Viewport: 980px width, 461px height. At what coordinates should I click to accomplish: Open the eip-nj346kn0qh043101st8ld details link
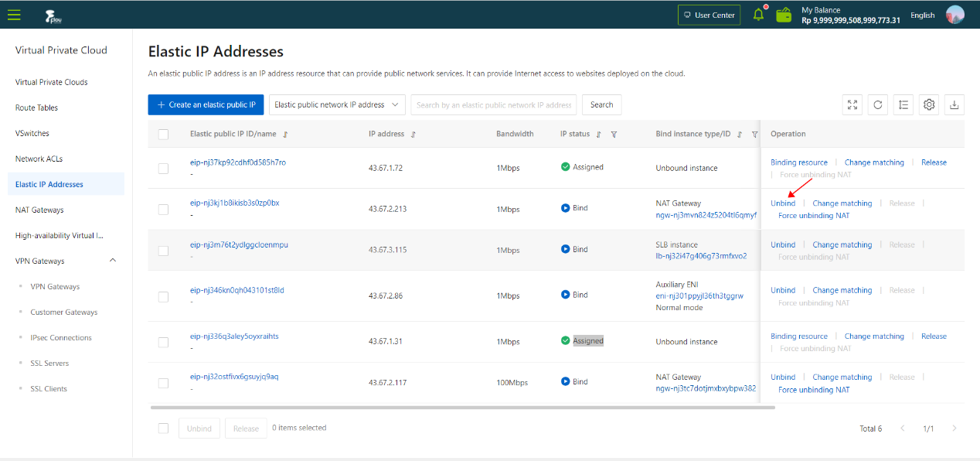tap(237, 290)
